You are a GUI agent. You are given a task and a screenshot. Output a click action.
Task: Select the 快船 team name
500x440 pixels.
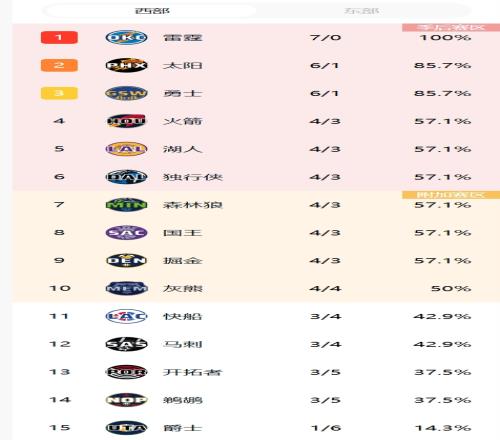click(x=183, y=316)
